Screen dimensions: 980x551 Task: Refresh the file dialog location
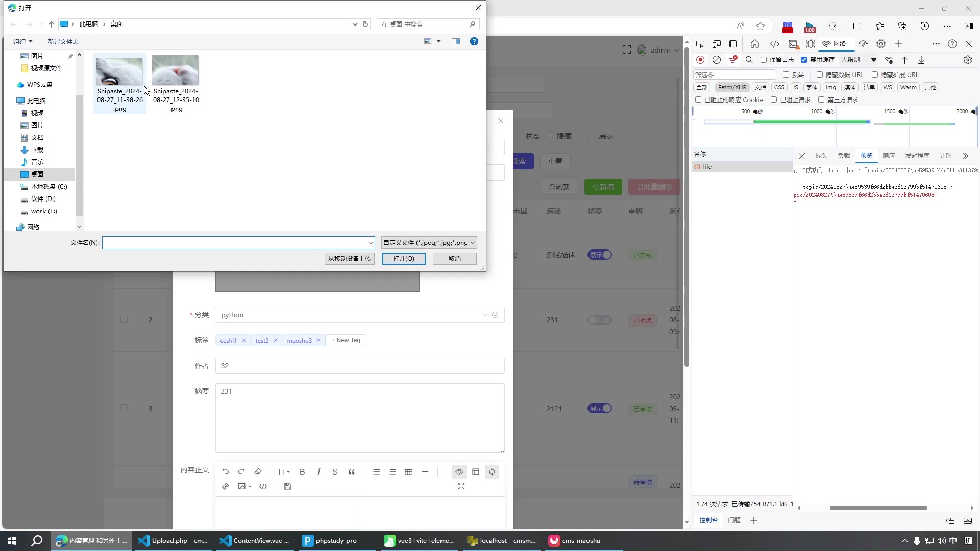click(x=365, y=24)
